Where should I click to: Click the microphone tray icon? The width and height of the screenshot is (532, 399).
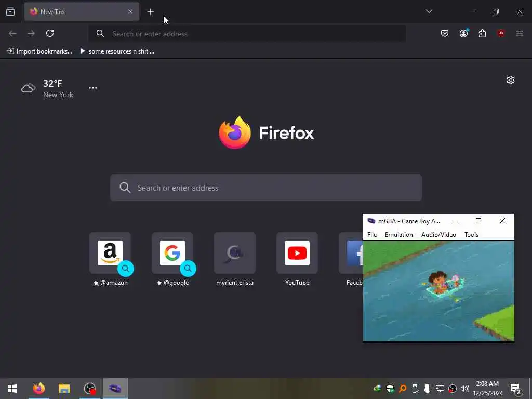[x=428, y=389]
